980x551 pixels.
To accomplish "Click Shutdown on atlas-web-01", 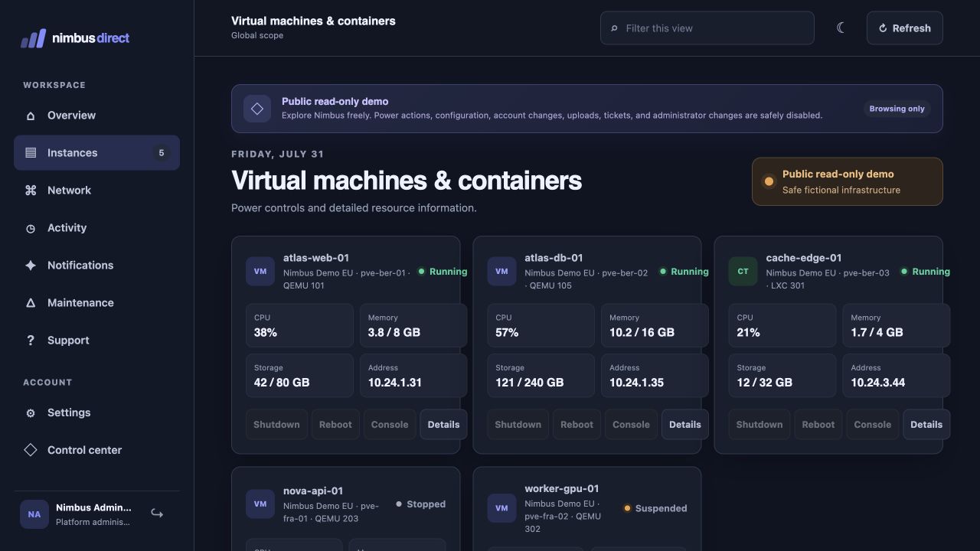I will click(x=276, y=425).
